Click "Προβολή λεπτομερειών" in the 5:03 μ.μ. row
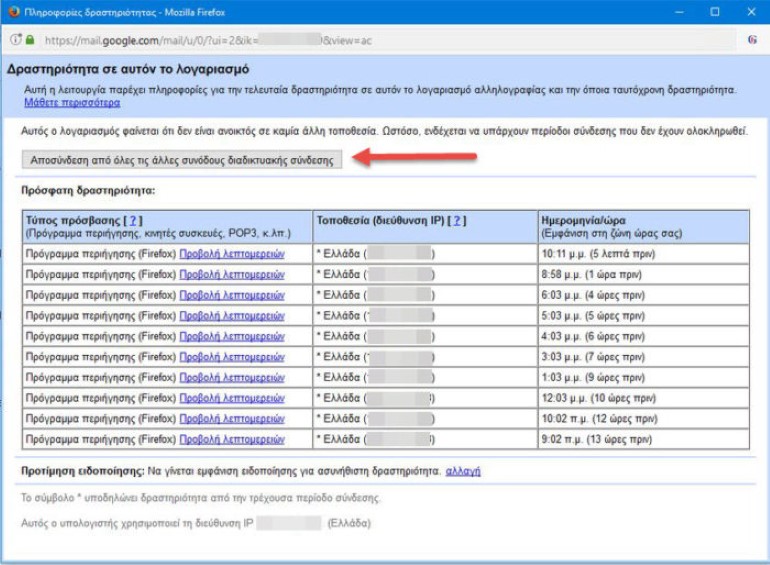The image size is (770, 565). 232,315
